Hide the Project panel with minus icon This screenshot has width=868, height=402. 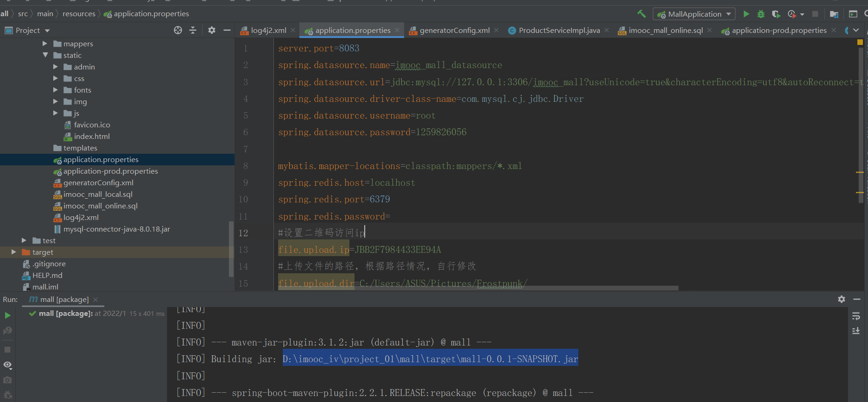(x=227, y=30)
